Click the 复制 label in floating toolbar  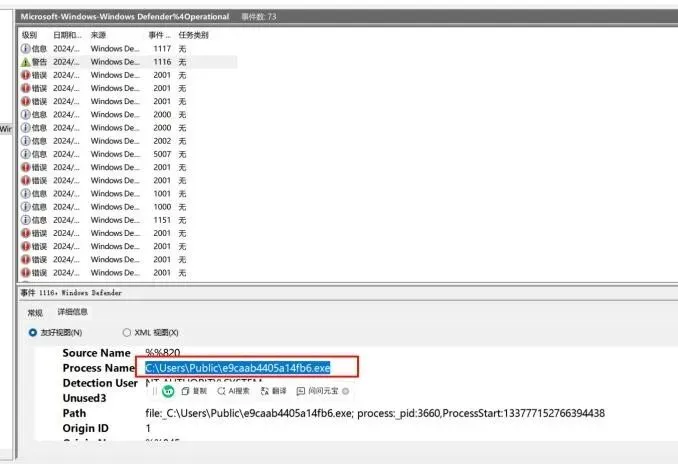click(x=199, y=391)
